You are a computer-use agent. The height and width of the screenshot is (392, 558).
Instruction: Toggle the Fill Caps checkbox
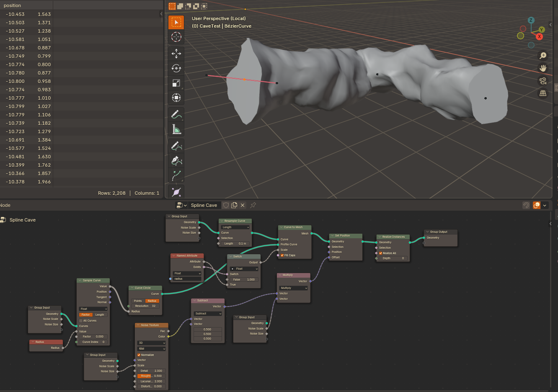click(x=282, y=255)
